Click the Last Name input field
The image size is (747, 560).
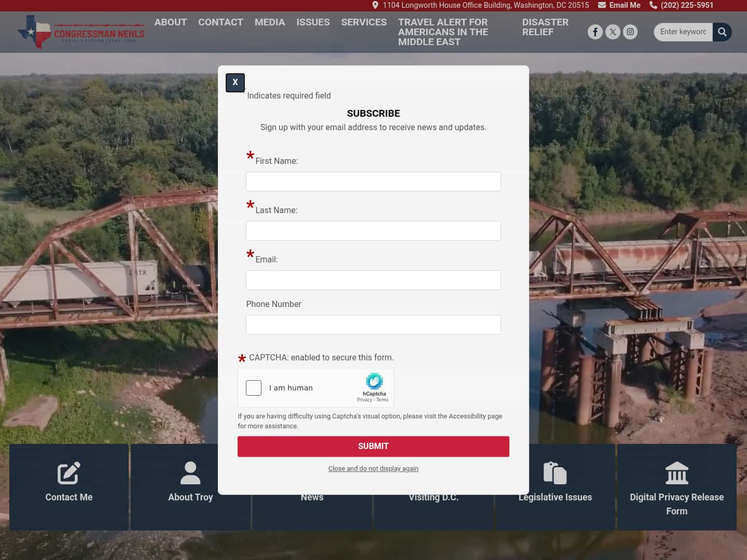coord(374,231)
